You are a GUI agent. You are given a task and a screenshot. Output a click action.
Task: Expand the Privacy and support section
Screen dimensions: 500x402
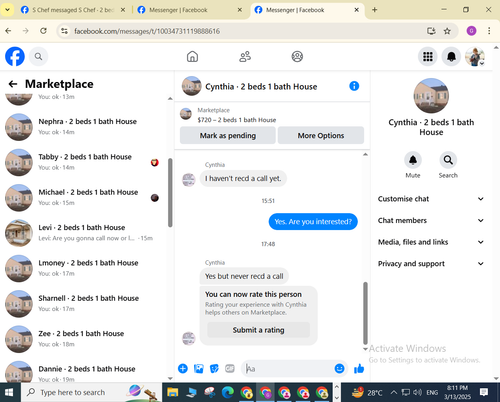point(431,264)
